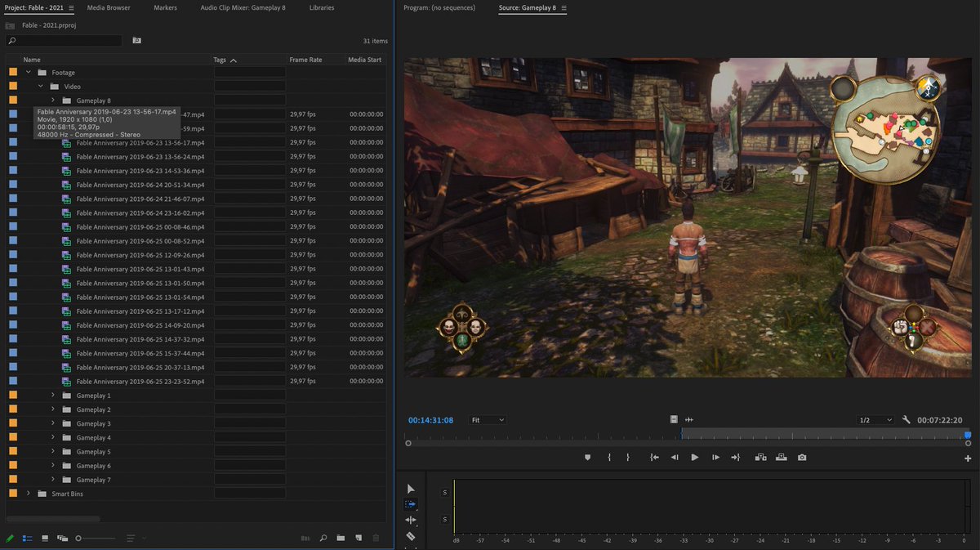Click the Go to Out point button
Screen dimensions: 980x550
coord(735,458)
